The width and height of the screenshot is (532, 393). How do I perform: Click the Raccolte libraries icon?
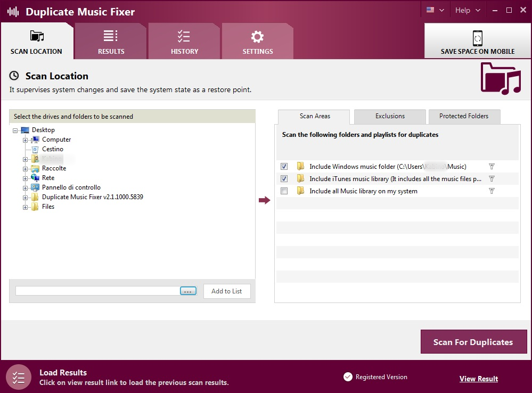tap(35, 168)
